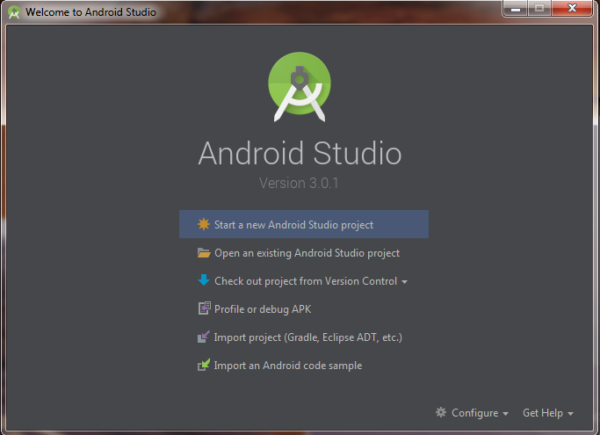
Task: Click the Import project Gradle icon
Action: click(204, 337)
